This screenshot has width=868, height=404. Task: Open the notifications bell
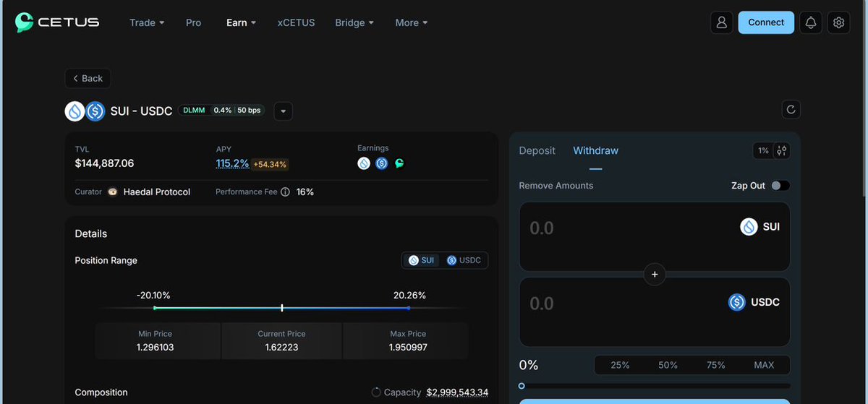[x=811, y=22]
